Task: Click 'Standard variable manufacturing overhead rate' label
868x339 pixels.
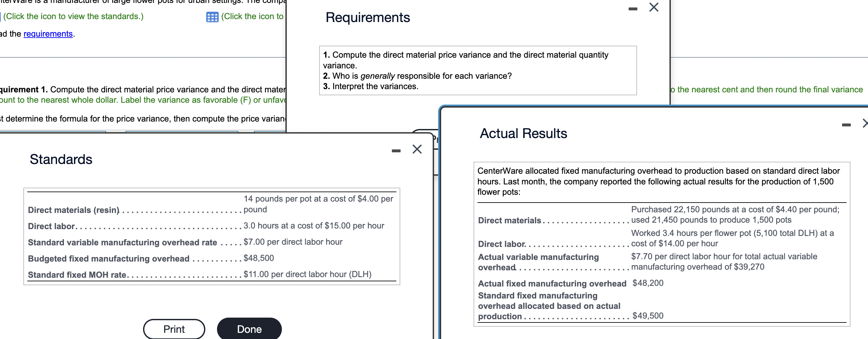Action: pos(122,242)
